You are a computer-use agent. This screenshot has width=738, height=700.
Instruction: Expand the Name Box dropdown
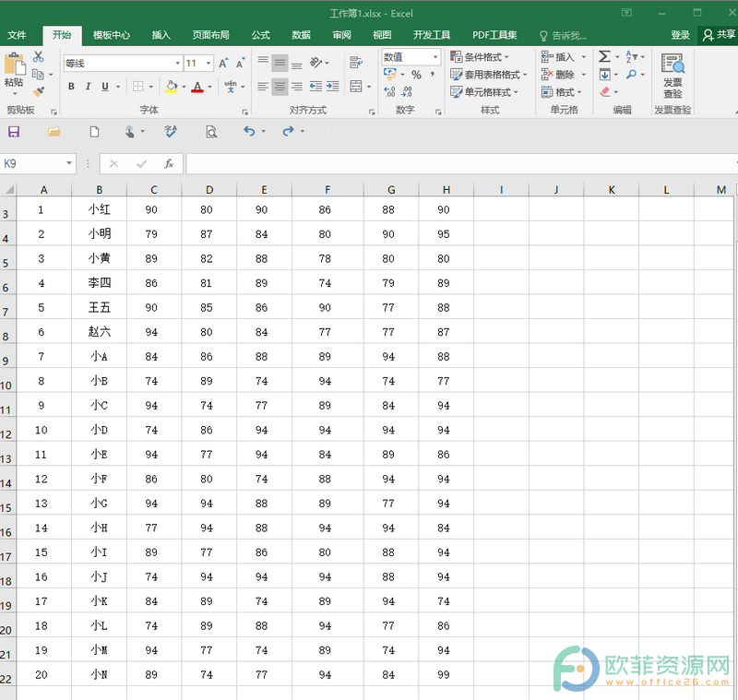[69, 163]
